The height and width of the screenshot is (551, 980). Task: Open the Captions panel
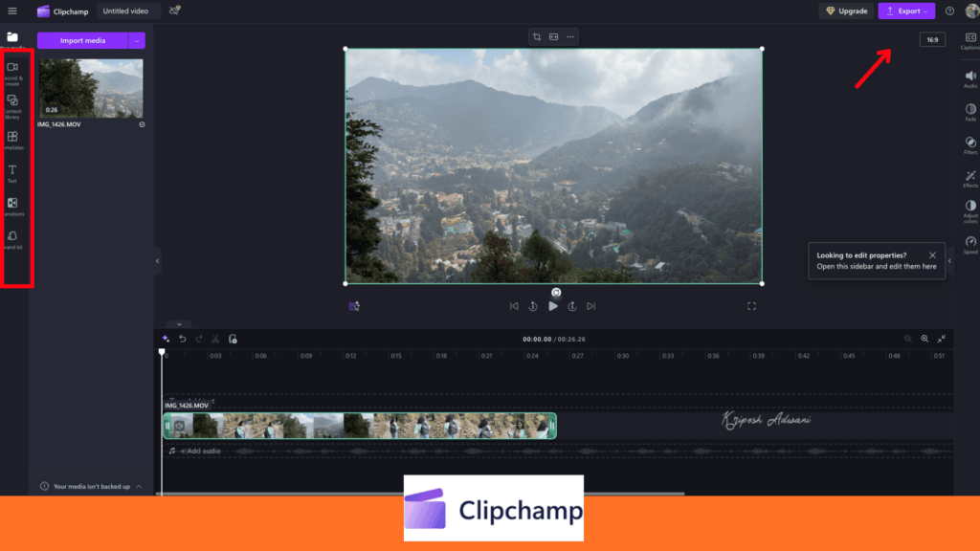point(969,38)
